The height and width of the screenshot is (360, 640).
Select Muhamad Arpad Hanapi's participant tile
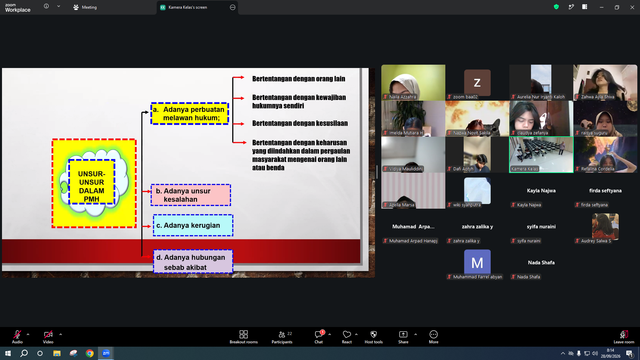tap(413, 227)
